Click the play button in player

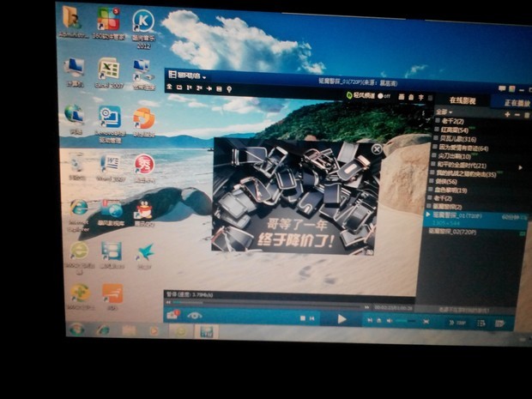342,319
